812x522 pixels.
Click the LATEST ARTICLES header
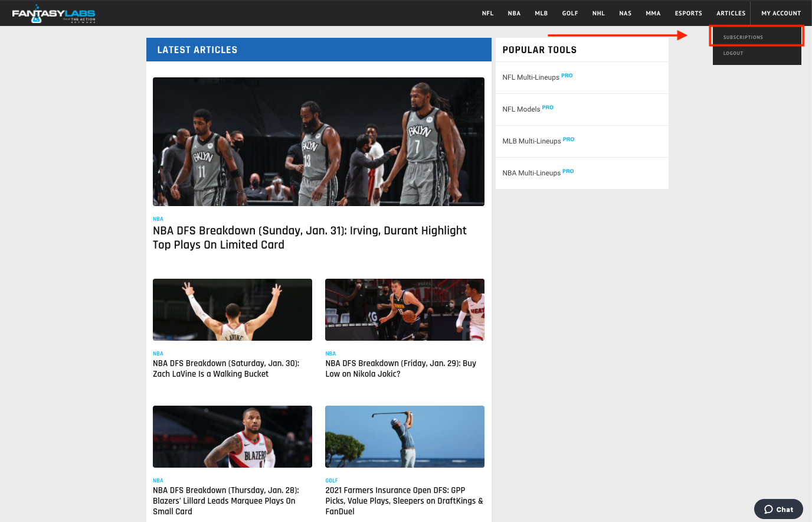coord(319,50)
